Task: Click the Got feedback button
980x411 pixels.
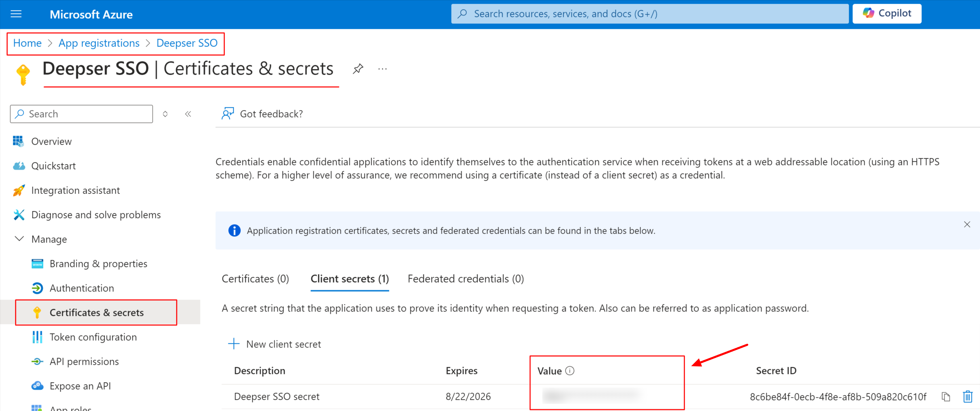Action: 262,114
